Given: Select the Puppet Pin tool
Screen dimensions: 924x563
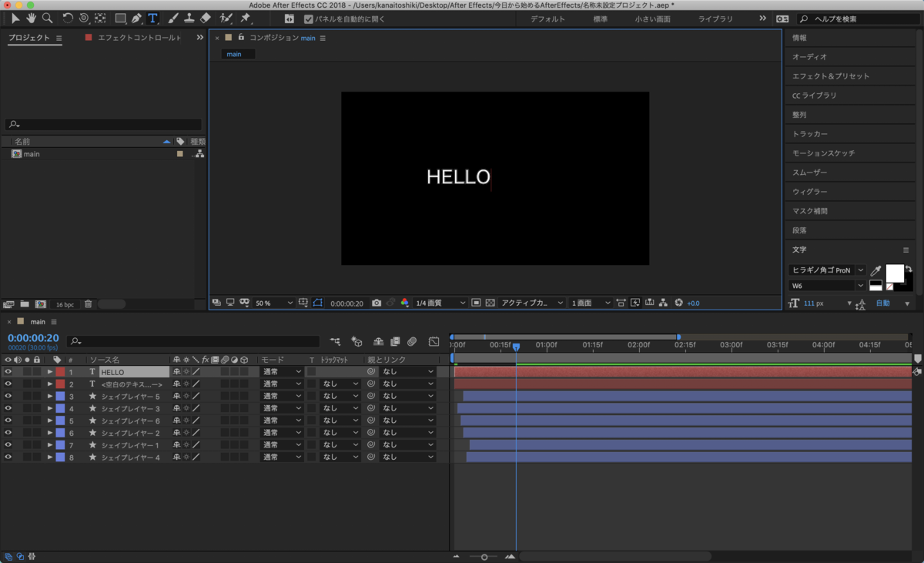Looking at the screenshot, I should [246, 18].
